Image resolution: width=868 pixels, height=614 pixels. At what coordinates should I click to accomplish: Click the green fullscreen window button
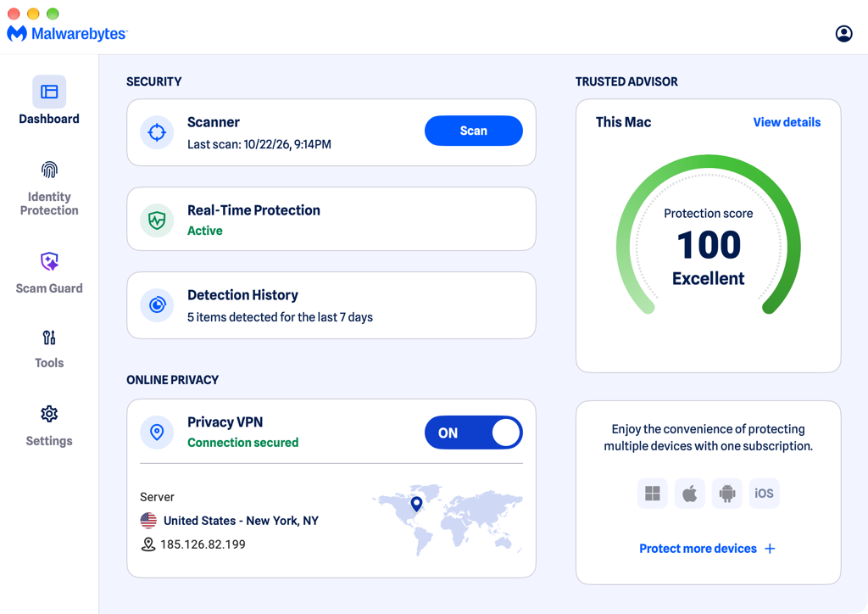click(53, 14)
